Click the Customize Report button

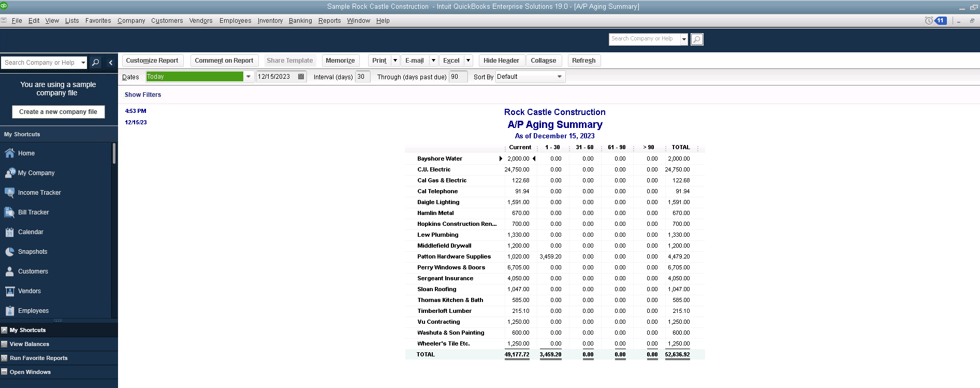pyautogui.click(x=152, y=61)
